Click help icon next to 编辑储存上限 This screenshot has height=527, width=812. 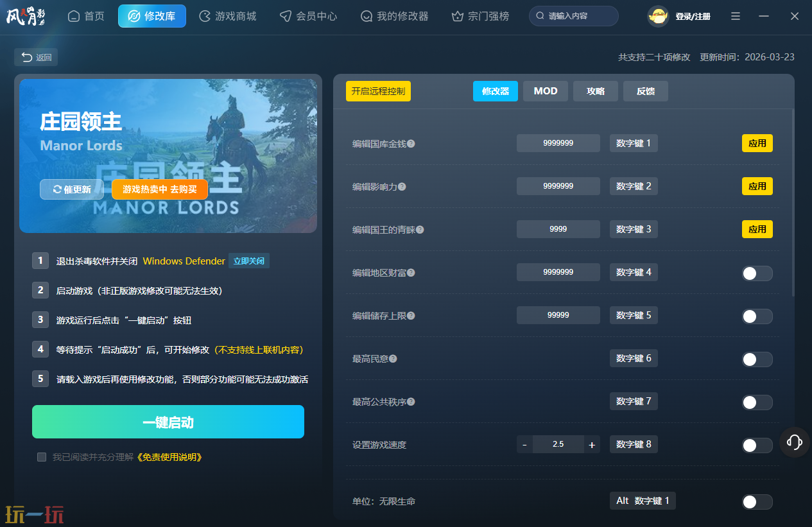click(411, 316)
